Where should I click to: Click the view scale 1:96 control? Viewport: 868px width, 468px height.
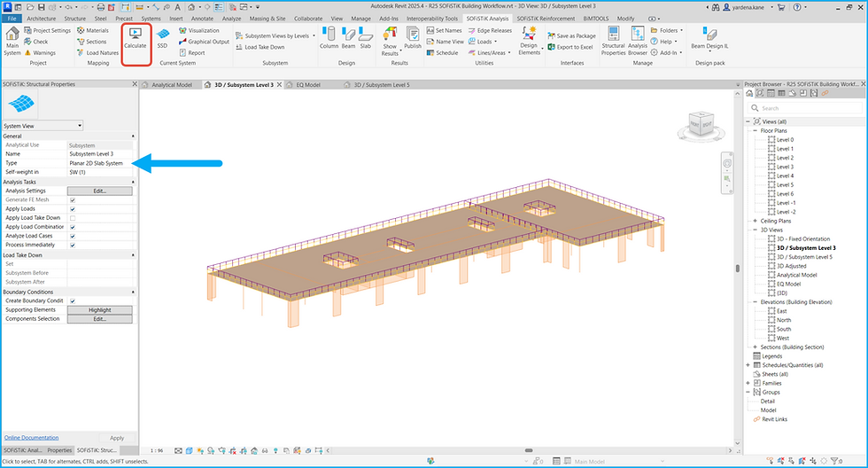(x=158, y=451)
